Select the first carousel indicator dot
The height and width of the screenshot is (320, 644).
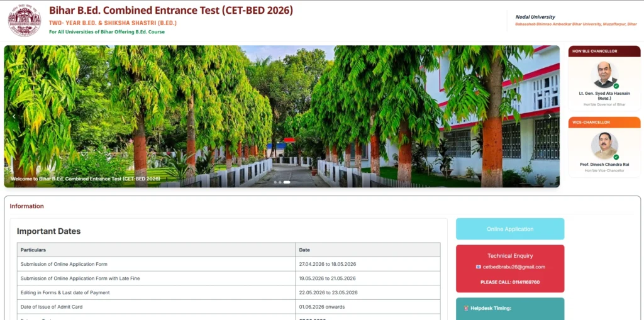(x=275, y=182)
